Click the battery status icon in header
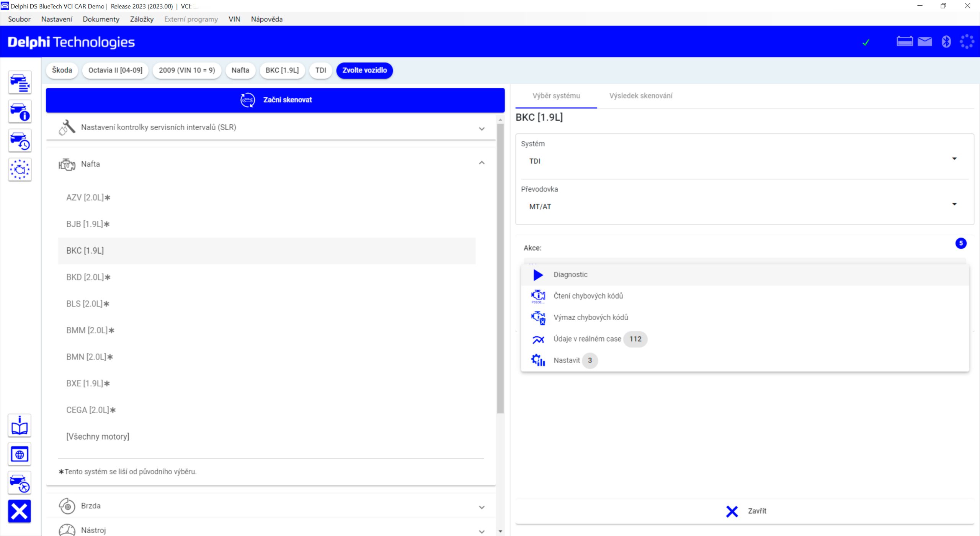Viewport: 980px width, 536px height. coord(905,41)
